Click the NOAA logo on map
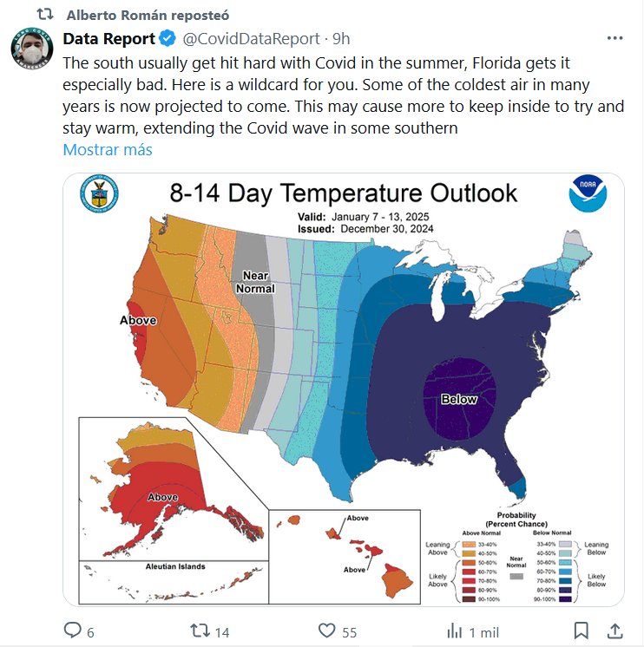The image size is (644, 647). tap(588, 194)
